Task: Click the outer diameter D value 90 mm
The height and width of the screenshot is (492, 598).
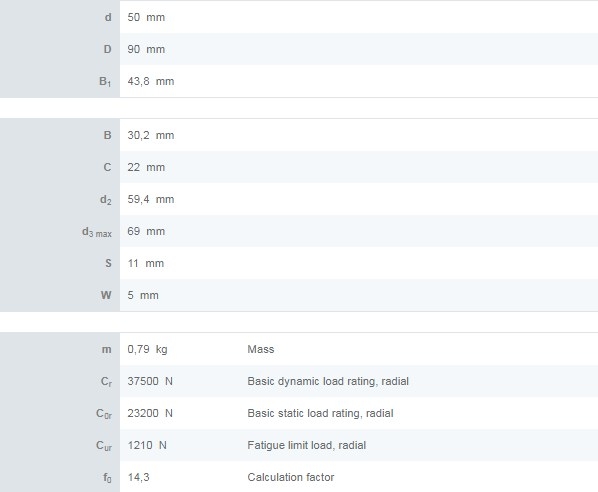Action: click(x=146, y=49)
